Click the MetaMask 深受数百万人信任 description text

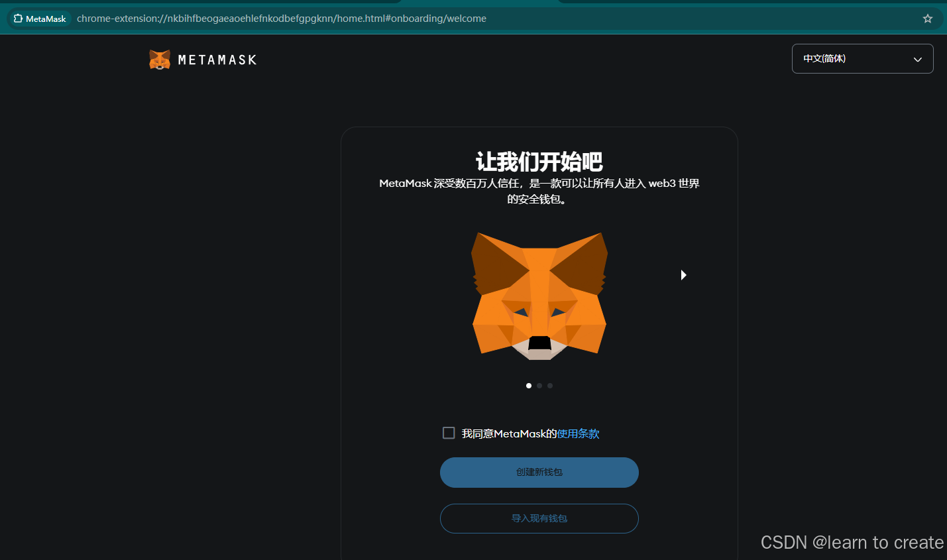click(x=539, y=191)
